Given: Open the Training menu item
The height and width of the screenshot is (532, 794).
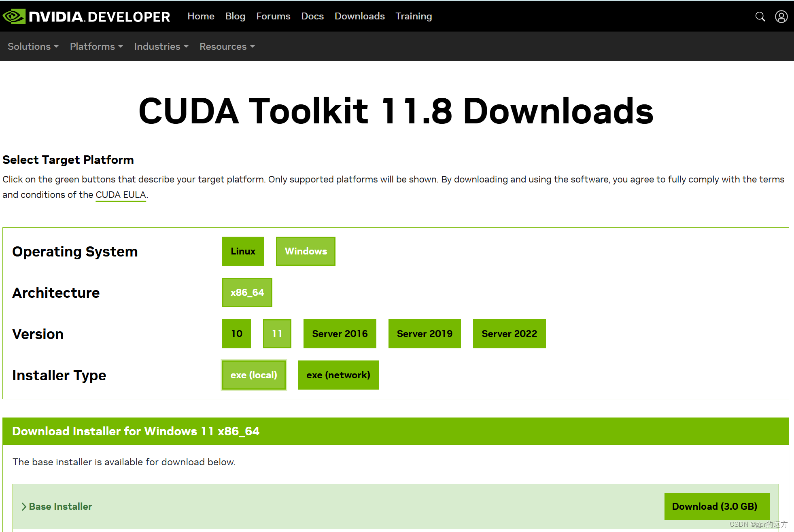Looking at the screenshot, I should click(414, 16).
